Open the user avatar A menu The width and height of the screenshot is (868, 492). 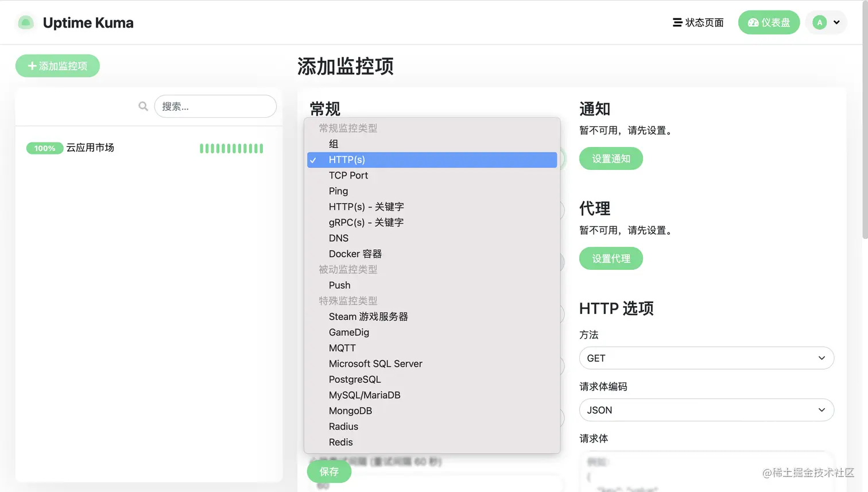point(820,22)
